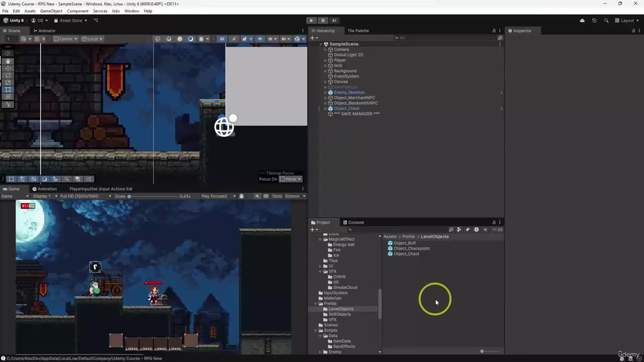The width and height of the screenshot is (644, 362).
Task: Toggle Project favorites star filter
Action: click(485, 230)
